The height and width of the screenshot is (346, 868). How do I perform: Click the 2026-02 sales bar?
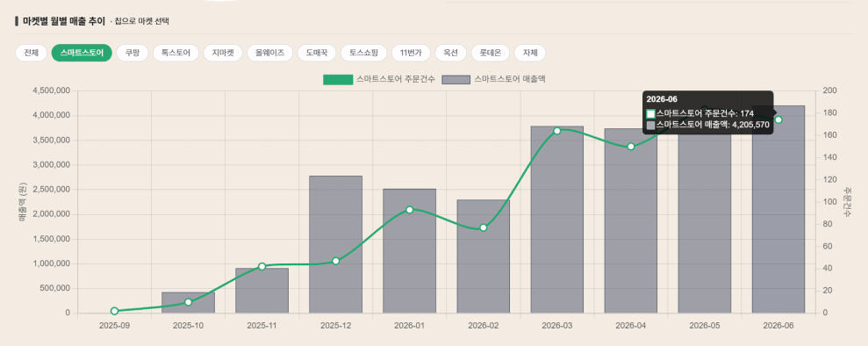pos(484,256)
